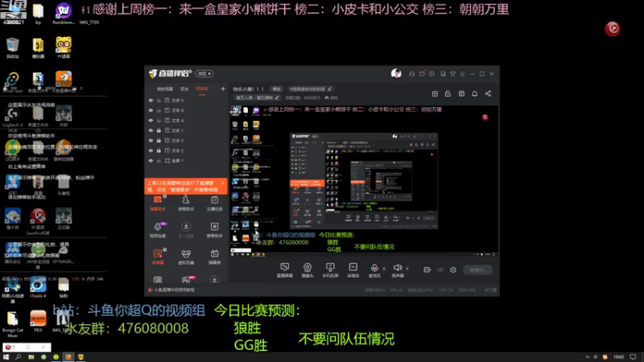Open the orange 弹幕 tool in third row
The height and width of the screenshot is (362, 644).
click(158, 257)
